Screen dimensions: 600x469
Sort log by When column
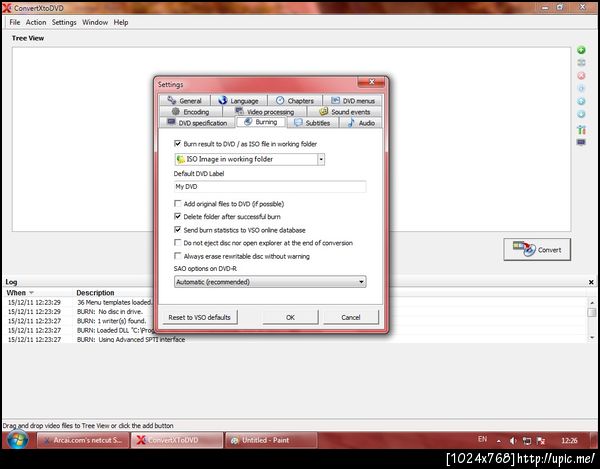click(x=20, y=293)
